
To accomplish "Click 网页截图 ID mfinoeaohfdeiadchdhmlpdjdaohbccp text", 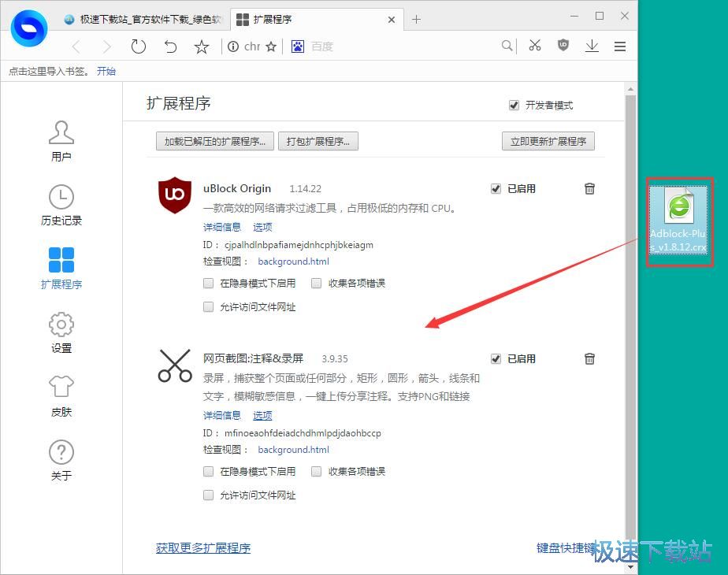I will click(303, 433).
